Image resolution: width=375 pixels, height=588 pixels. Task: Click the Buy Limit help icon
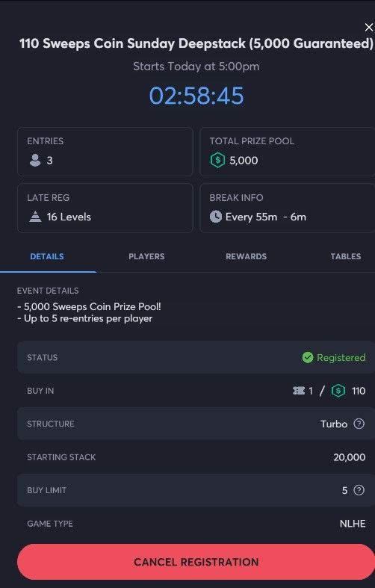tap(359, 490)
